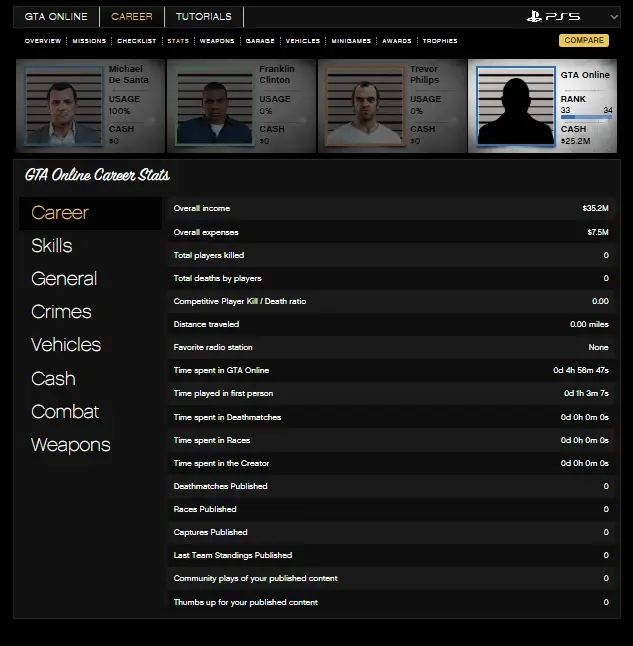
Task: Open the PS5 platform dropdown
Action: pyautogui.click(x=612, y=17)
